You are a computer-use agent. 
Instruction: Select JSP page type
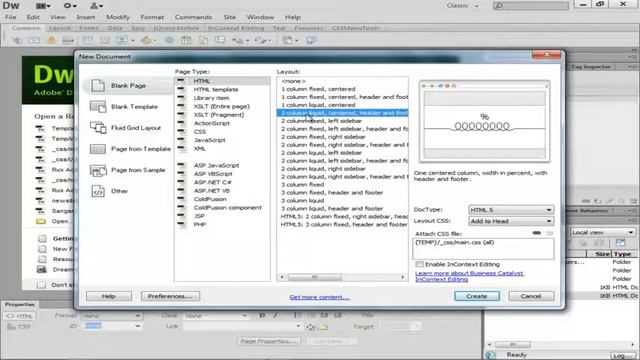[199, 216]
